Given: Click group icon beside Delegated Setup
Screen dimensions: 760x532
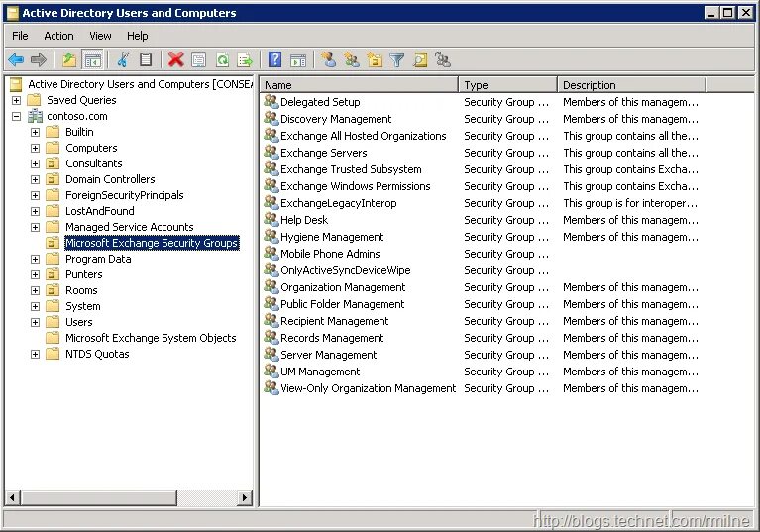Looking at the screenshot, I should point(271,102).
